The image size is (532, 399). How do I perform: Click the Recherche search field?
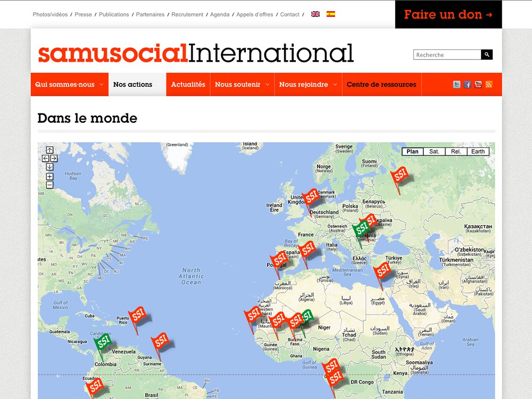point(447,55)
